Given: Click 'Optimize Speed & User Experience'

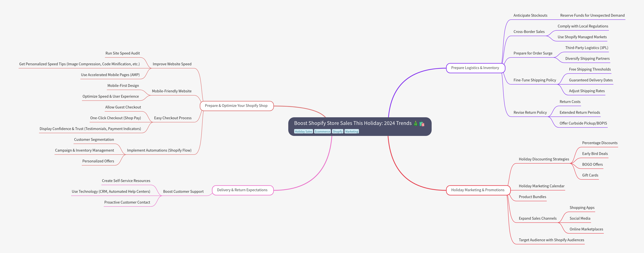Looking at the screenshot, I should 110,96.
